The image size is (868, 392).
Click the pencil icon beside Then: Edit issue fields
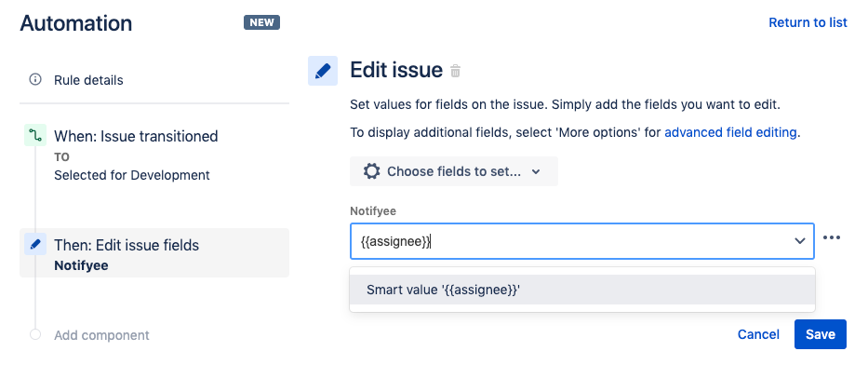[35, 245]
